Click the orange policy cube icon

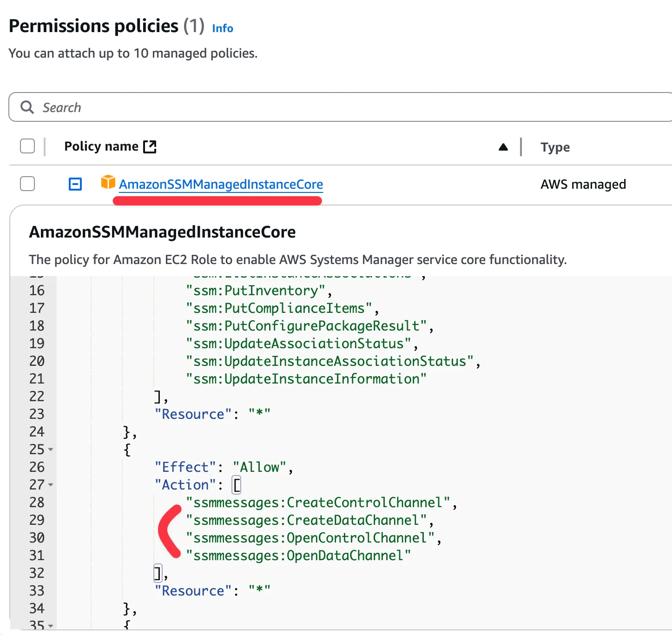(x=108, y=182)
